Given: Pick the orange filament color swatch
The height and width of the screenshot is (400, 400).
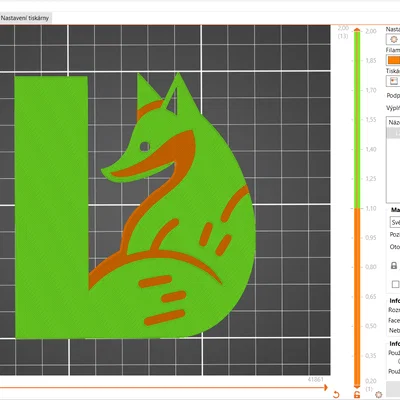Looking at the screenshot, I should (x=393, y=60).
